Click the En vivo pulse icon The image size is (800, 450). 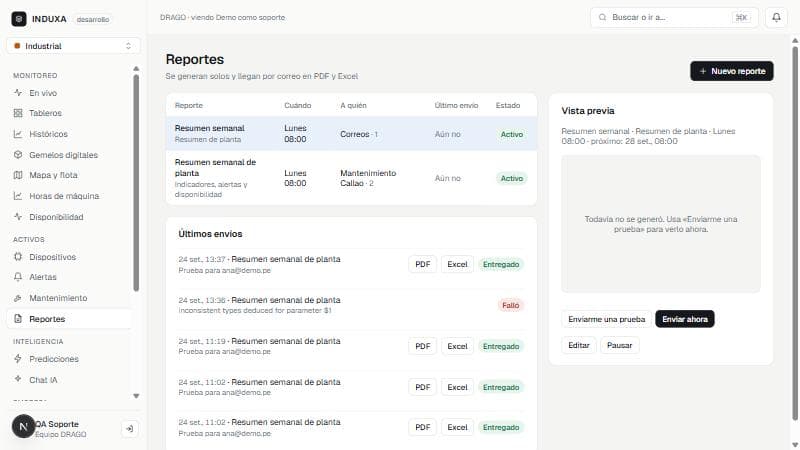pyautogui.click(x=18, y=93)
